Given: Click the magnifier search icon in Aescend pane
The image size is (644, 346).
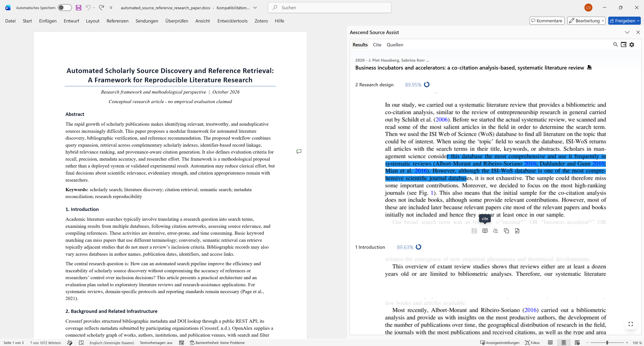Looking at the screenshot, I should [x=615, y=45].
